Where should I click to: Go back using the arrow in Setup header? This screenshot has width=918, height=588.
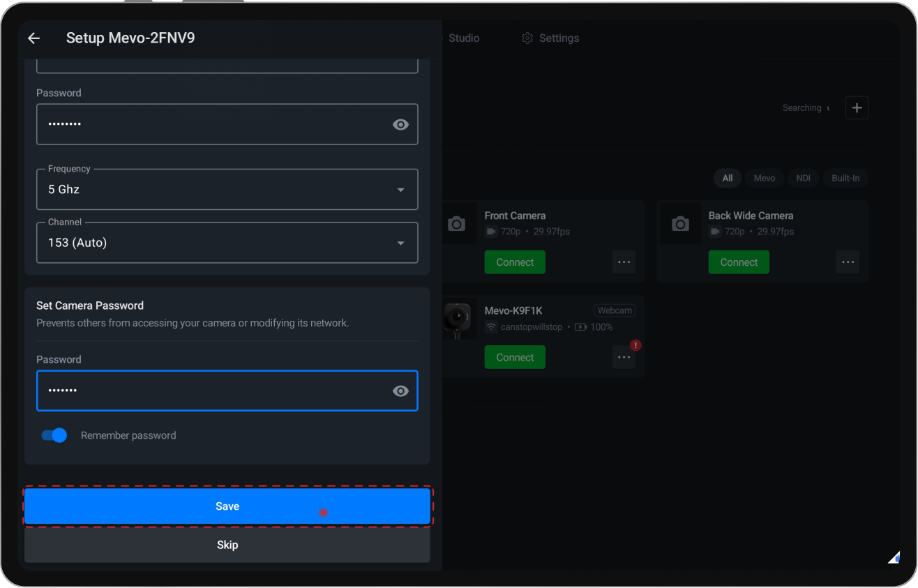[x=33, y=38]
